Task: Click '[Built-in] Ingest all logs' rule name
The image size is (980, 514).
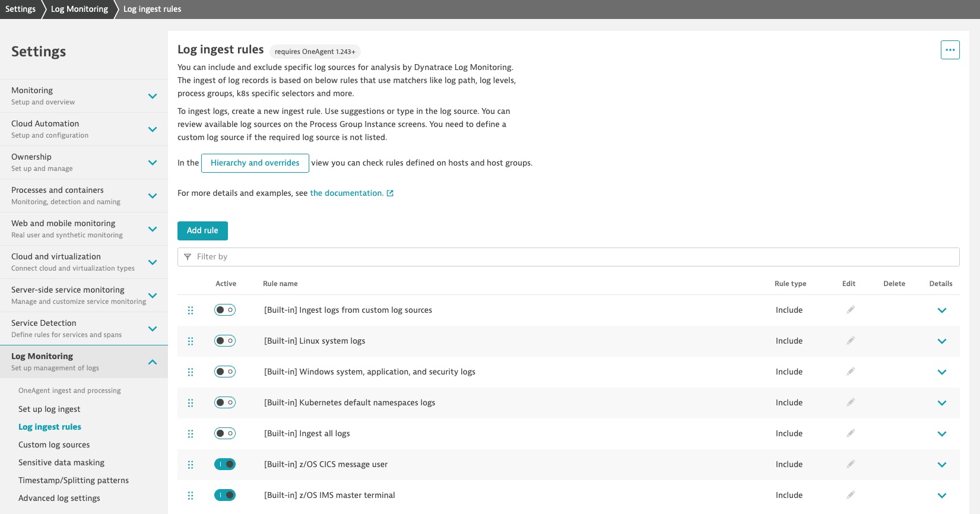Action: click(307, 433)
